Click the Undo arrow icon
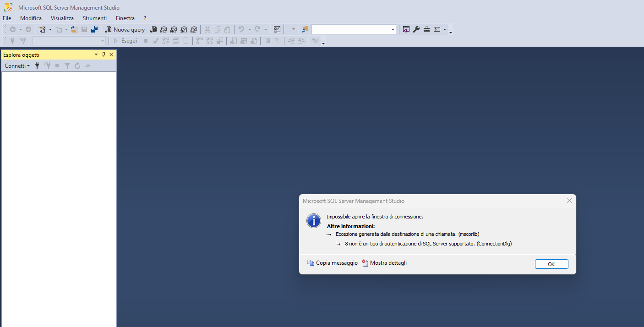Screen dimensions: 644x327 [x=241, y=29]
